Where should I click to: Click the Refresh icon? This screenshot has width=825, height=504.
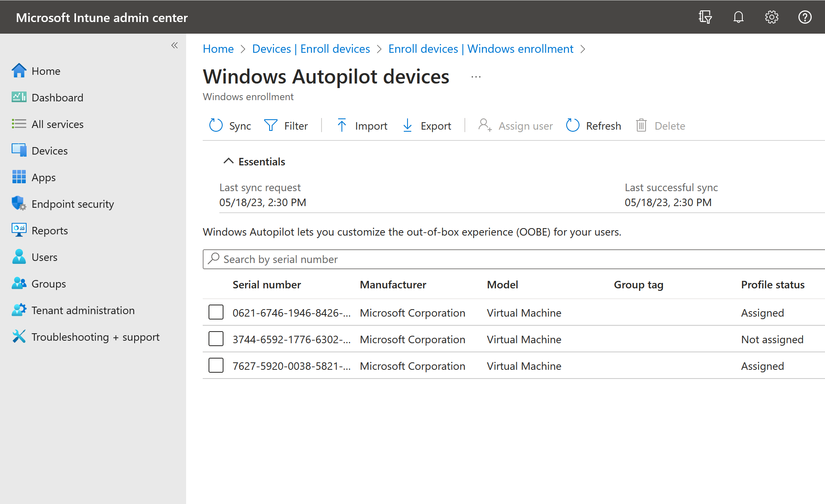[572, 125]
